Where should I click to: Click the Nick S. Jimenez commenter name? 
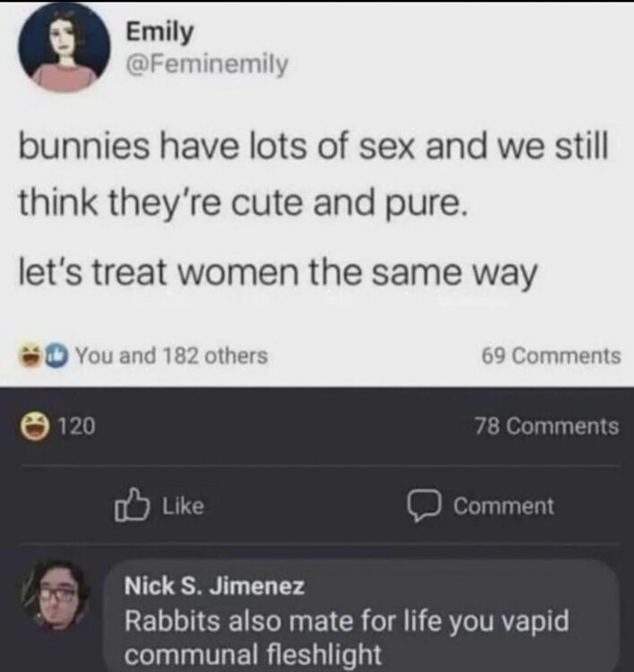214,586
